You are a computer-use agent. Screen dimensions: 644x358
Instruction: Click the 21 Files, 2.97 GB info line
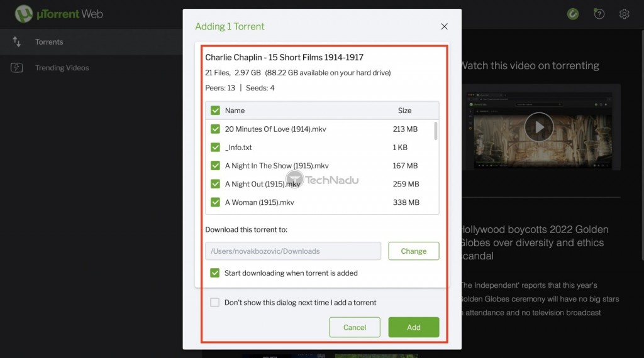[x=297, y=73]
